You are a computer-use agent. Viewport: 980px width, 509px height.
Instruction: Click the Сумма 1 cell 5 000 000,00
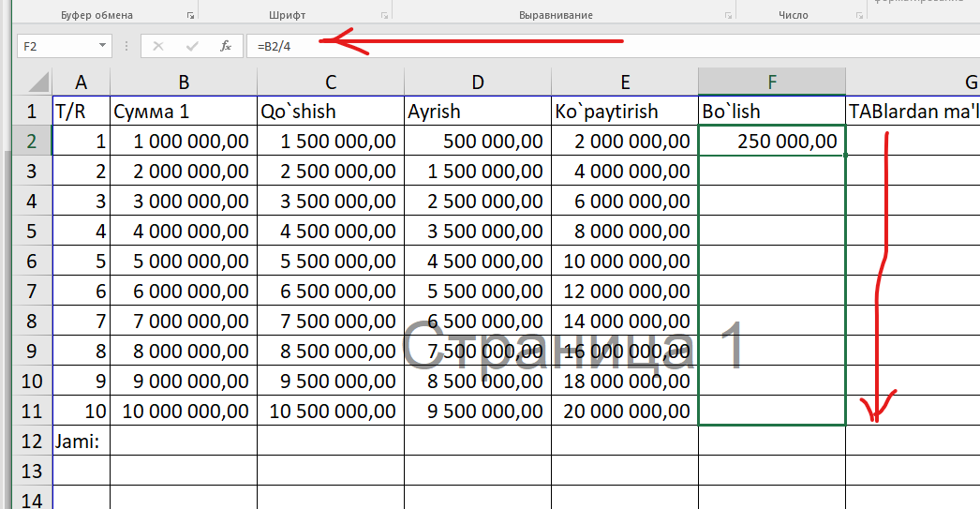point(184,261)
